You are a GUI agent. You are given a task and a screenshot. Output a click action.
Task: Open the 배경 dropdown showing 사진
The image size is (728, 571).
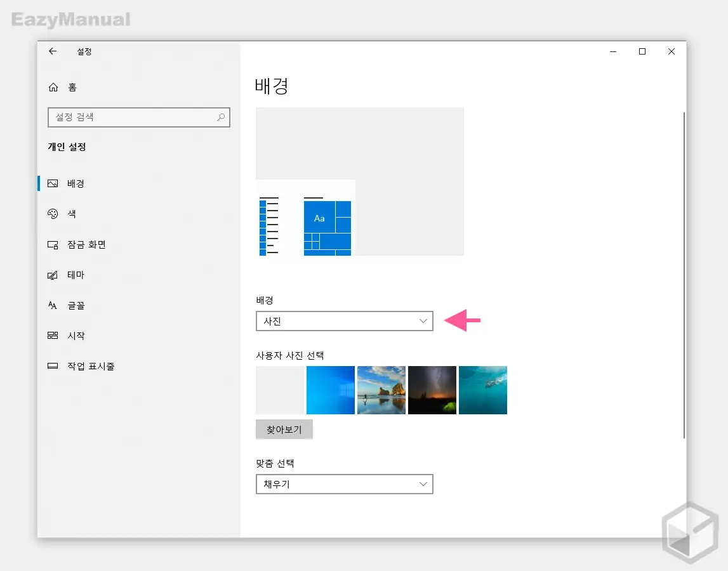click(344, 321)
